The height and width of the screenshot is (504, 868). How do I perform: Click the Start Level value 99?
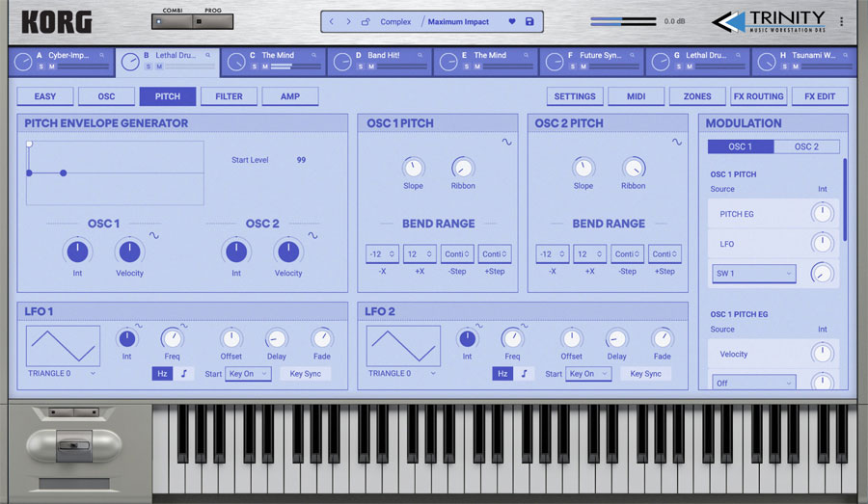coord(301,160)
